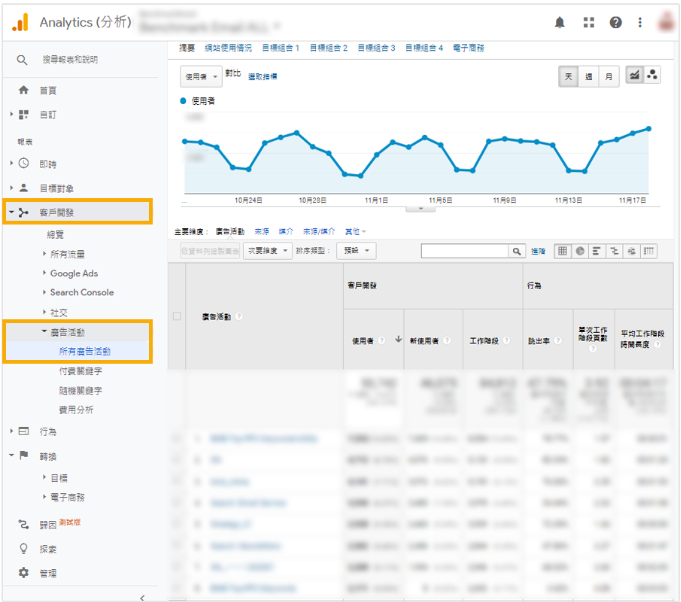Switch the chart granularity to 週
681x602 pixels.
click(x=588, y=76)
